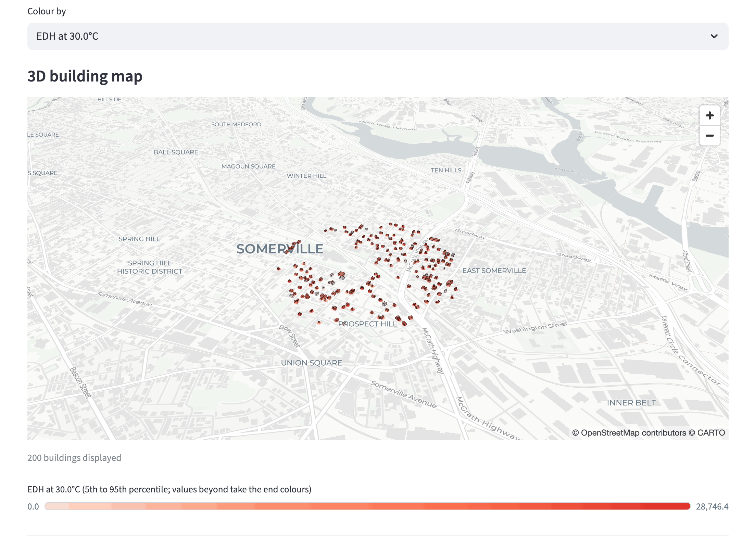Open the 'Colour by' dropdown
The height and width of the screenshot is (552, 756).
point(378,36)
